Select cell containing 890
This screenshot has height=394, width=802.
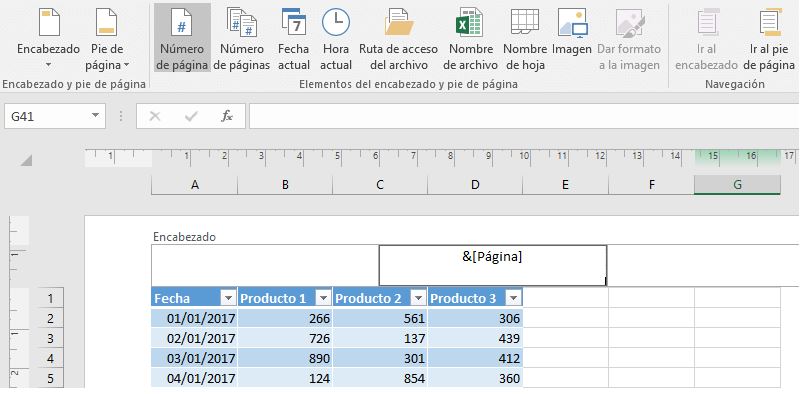point(285,358)
